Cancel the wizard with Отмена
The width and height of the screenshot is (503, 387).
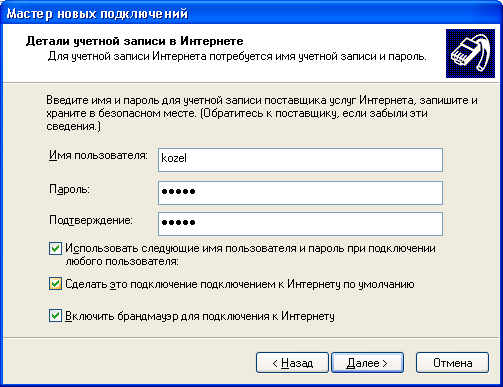click(452, 363)
